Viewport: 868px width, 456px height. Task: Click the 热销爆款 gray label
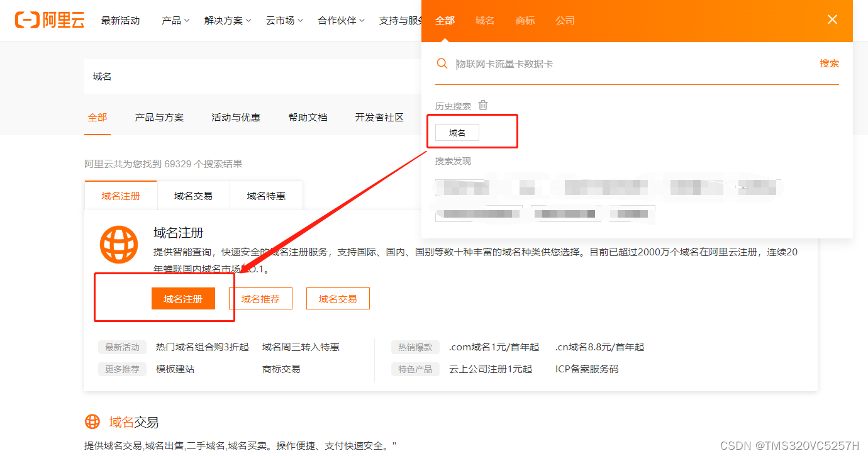tap(415, 347)
